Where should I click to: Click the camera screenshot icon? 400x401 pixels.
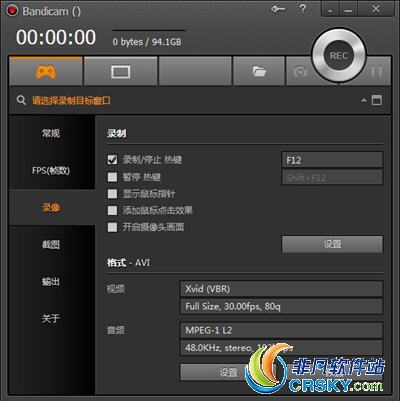coord(300,71)
